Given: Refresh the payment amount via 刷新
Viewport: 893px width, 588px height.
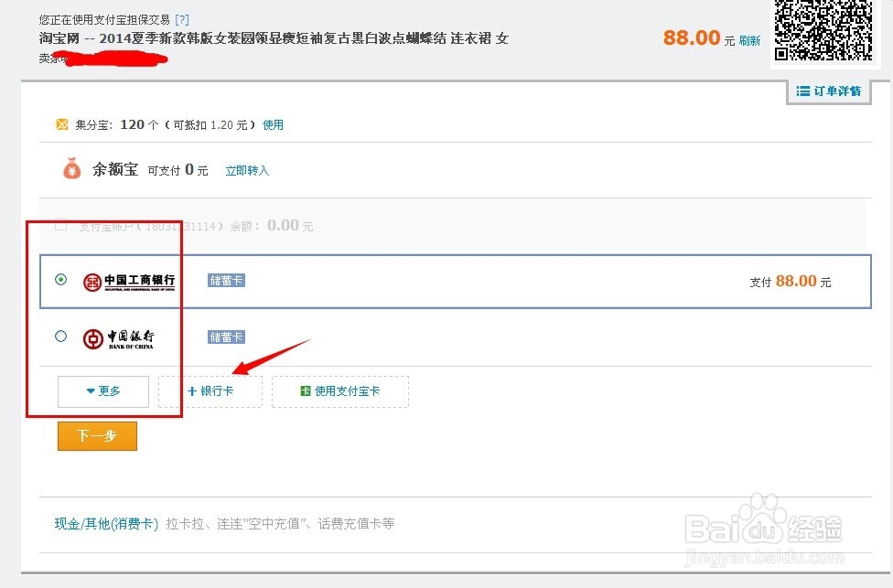Looking at the screenshot, I should pyautogui.click(x=749, y=40).
